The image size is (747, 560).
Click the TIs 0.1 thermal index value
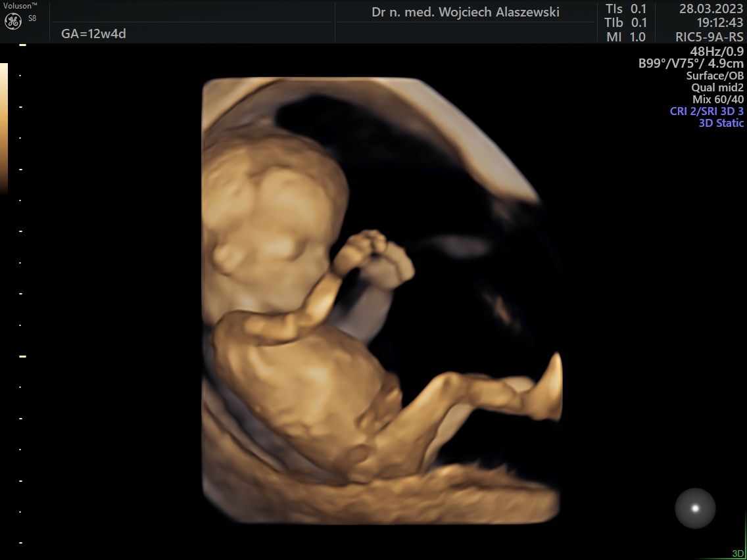click(x=626, y=9)
